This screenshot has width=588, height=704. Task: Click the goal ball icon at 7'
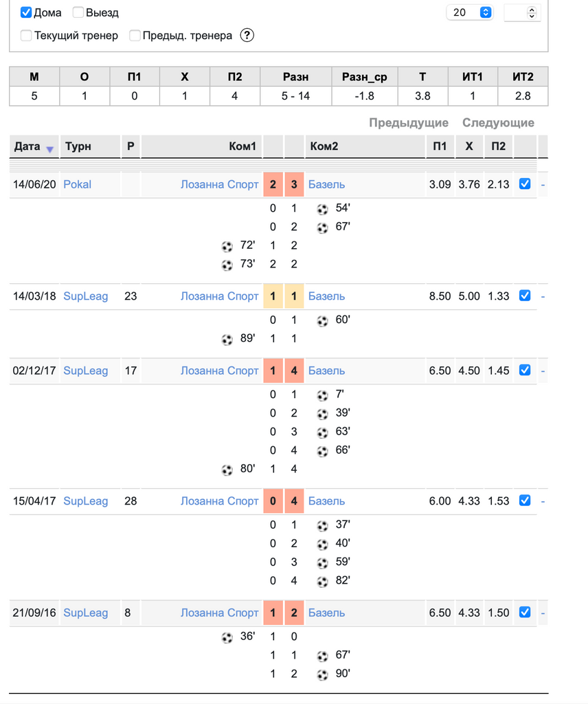(322, 395)
